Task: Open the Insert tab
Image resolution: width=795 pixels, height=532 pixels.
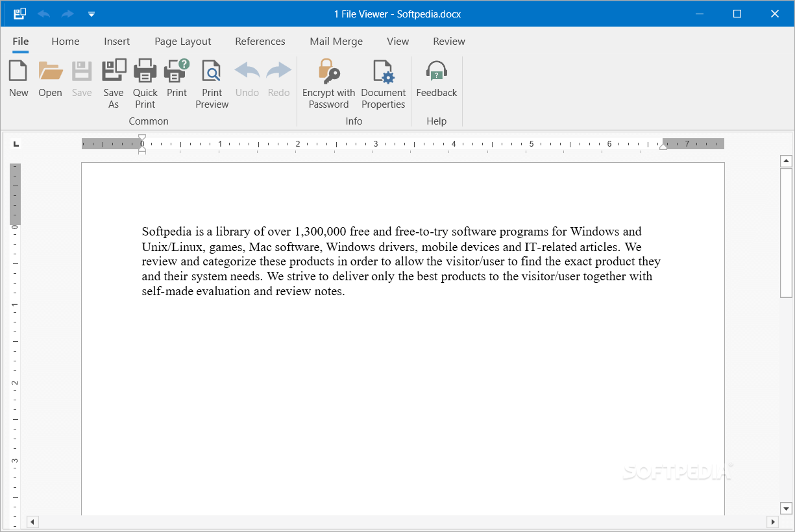Action: click(117, 42)
